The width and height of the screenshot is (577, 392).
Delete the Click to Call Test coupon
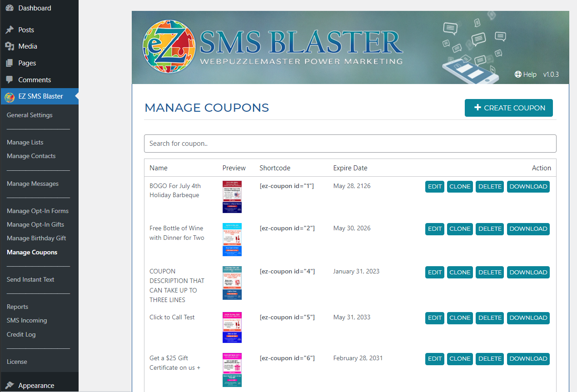[490, 318]
